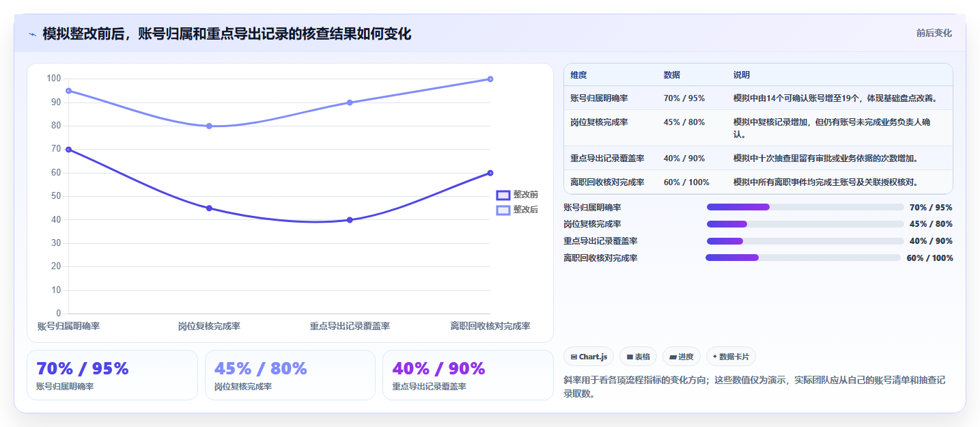Click the x-axis label 账号归属明确率
Viewport: 980px width, 427px height.
(68, 327)
